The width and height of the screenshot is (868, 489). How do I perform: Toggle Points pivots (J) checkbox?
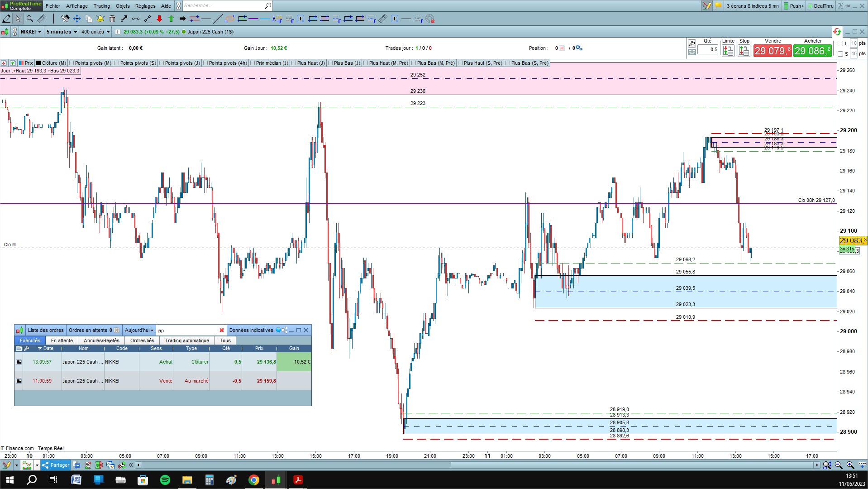(162, 63)
